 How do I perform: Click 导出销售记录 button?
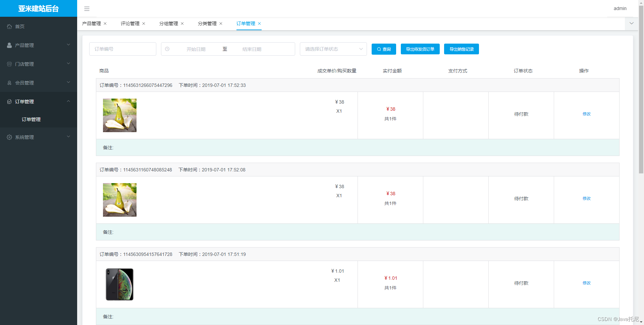(x=462, y=49)
